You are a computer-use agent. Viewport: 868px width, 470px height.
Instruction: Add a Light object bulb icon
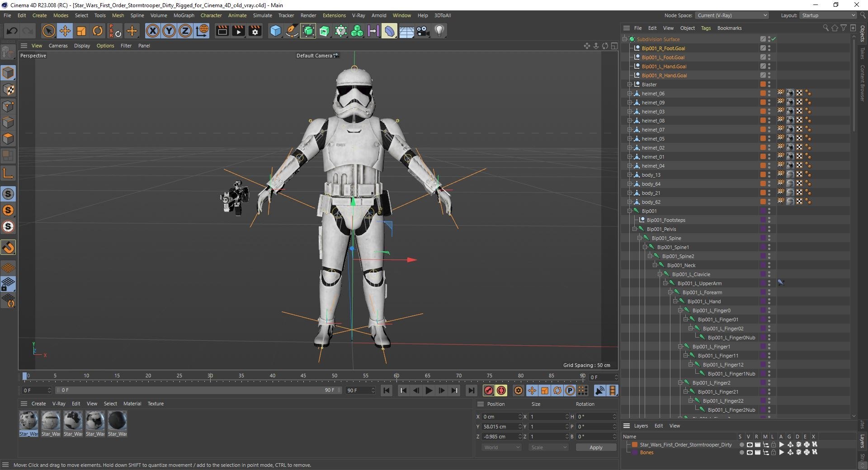click(439, 31)
